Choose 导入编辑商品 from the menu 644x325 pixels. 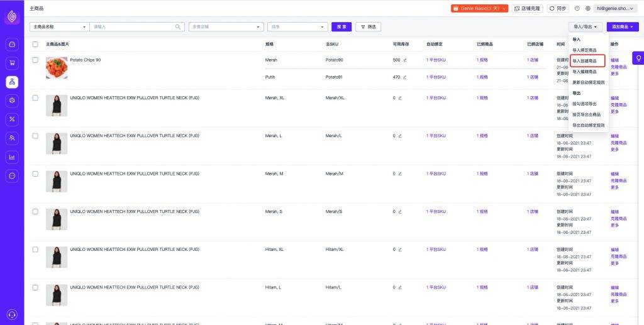coord(584,72)
